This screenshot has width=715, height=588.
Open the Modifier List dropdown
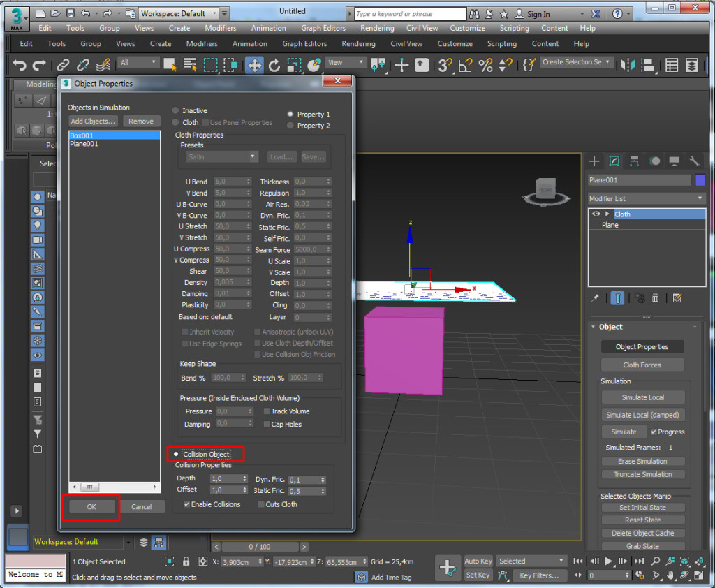647,198
